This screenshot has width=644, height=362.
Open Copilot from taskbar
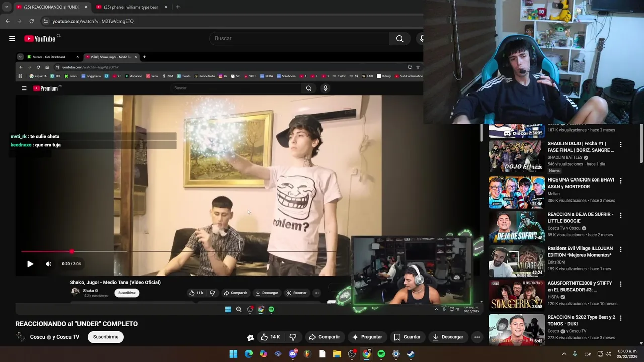tap(263, 354)
